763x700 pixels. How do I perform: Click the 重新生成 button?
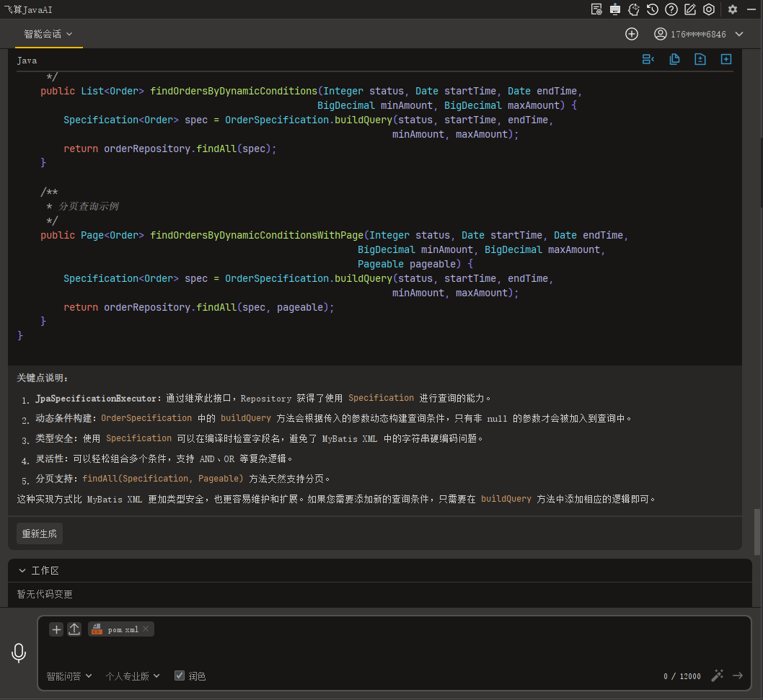pos(40,533)
